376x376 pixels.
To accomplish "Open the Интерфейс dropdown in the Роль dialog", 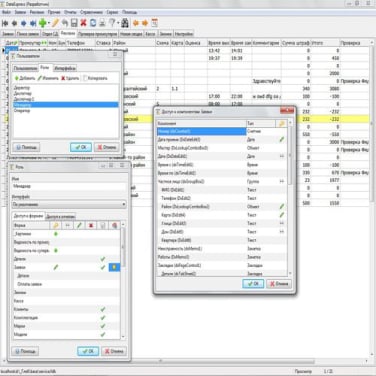I will pyautogui.click(x=69, y=204).
